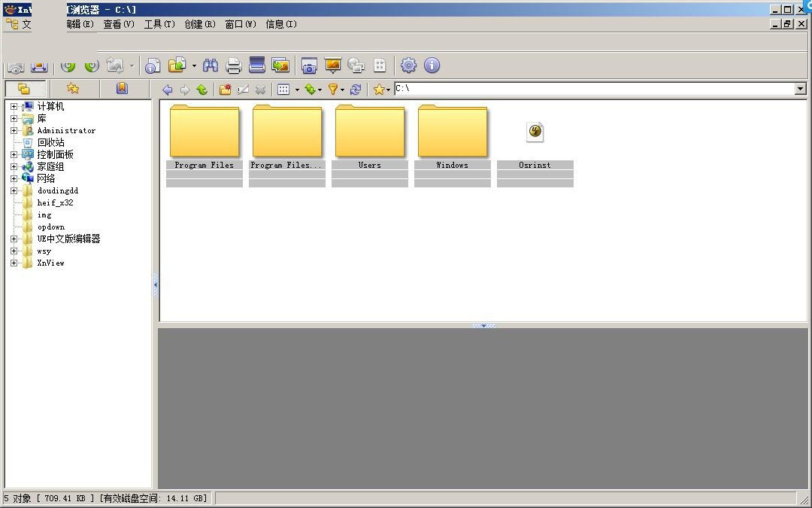Expand the 计算机 tree node
The image size is (812, 508).
pos(14,107)
